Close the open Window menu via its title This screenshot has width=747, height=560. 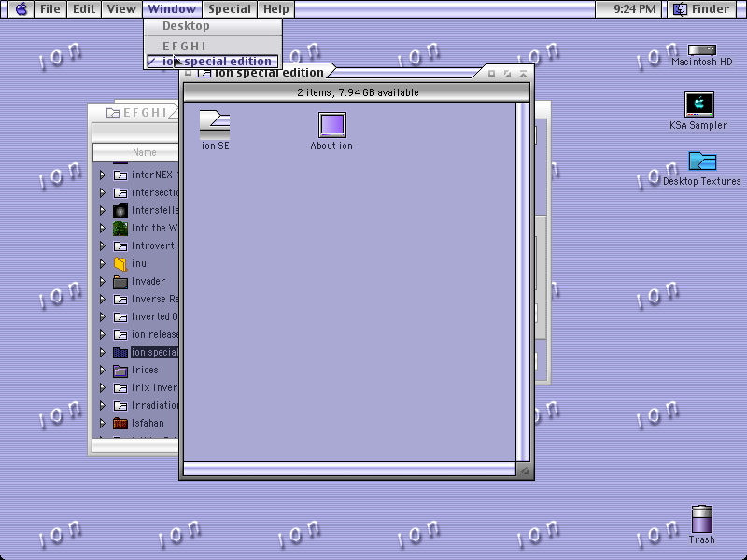click(172, 9)
